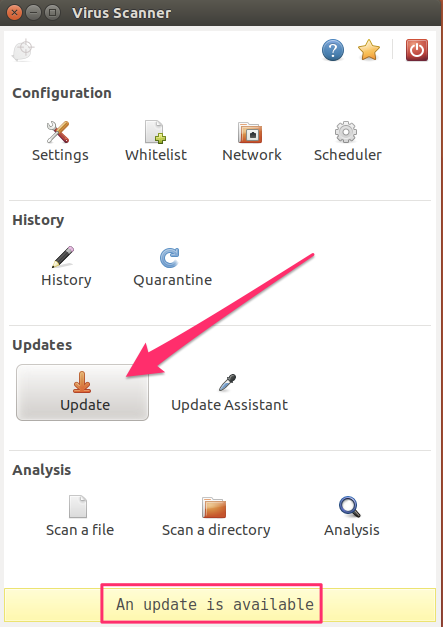Viewport: 443px width, 627px height.
Task: Click the blue Help question mark icon
Action: coord(333,50)
